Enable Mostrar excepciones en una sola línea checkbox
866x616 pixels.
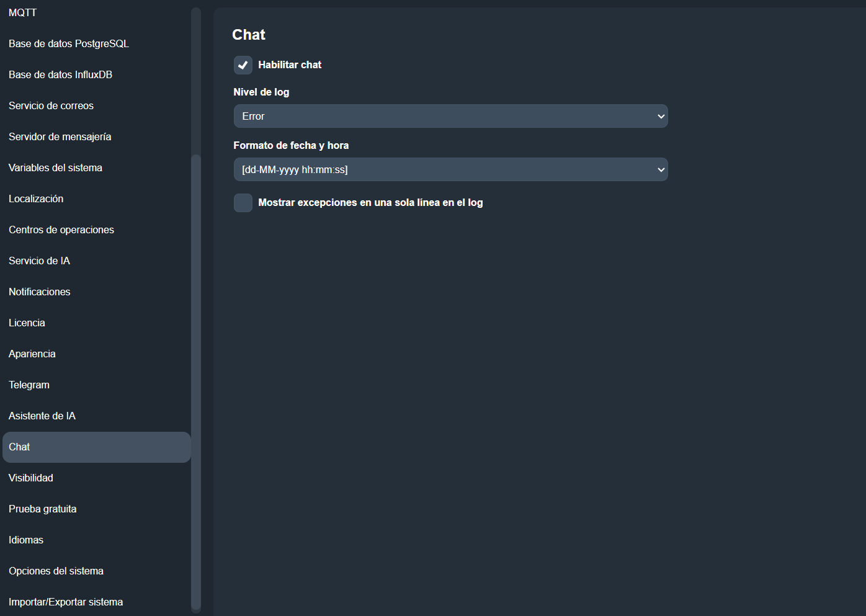pyautogui.click(x=243, y=203)
